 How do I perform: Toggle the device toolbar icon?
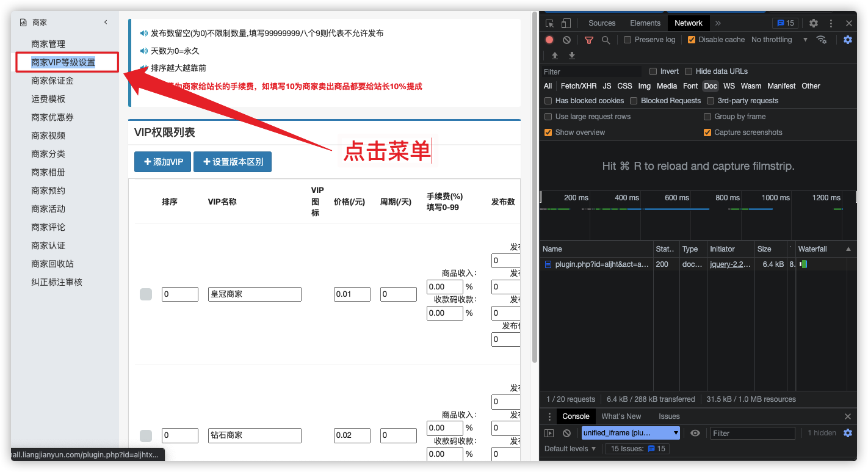(566, 23)
